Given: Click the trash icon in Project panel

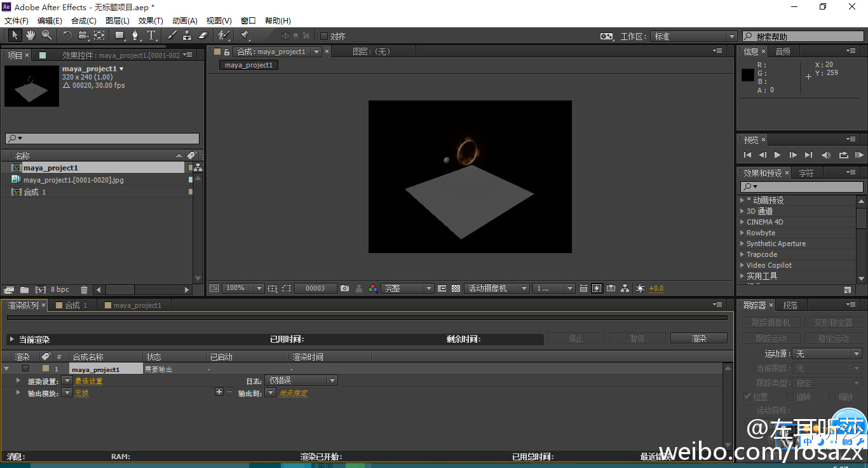Looking at the screenshot, I should 84,289.
